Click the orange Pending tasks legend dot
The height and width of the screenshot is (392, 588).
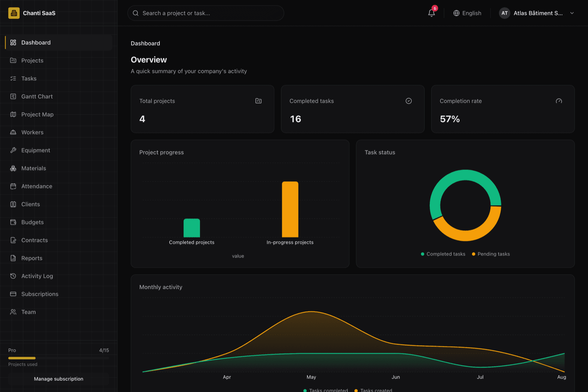pyautogui.click(x=474, y=254)
